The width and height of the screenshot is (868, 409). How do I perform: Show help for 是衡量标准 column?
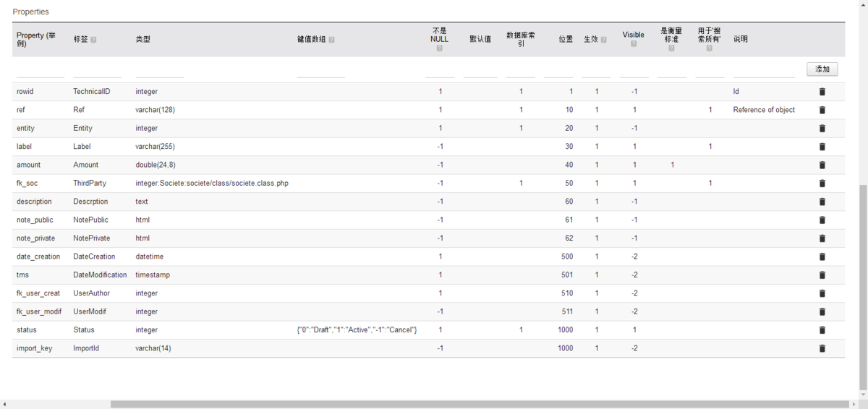point(671,48)
